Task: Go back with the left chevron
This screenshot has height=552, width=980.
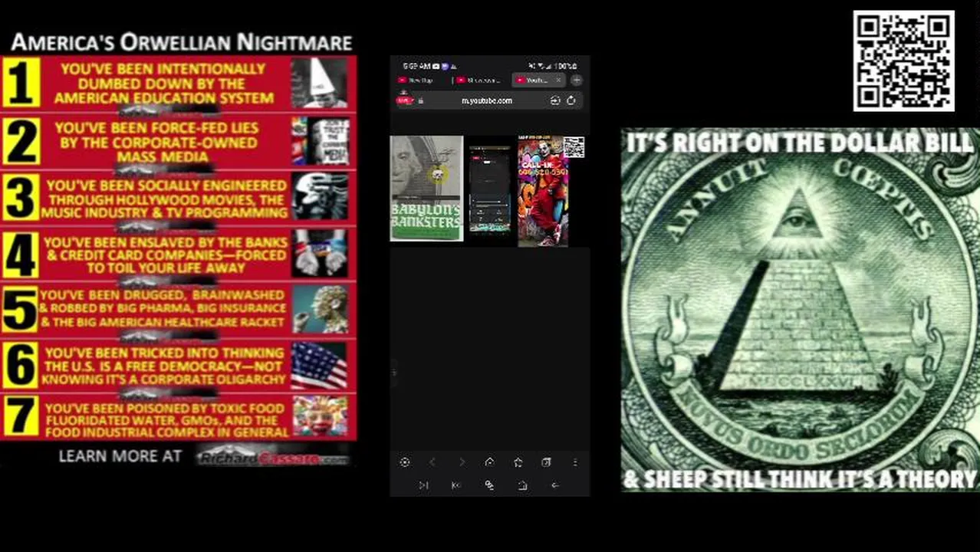Action: click(x=432, y=462)
